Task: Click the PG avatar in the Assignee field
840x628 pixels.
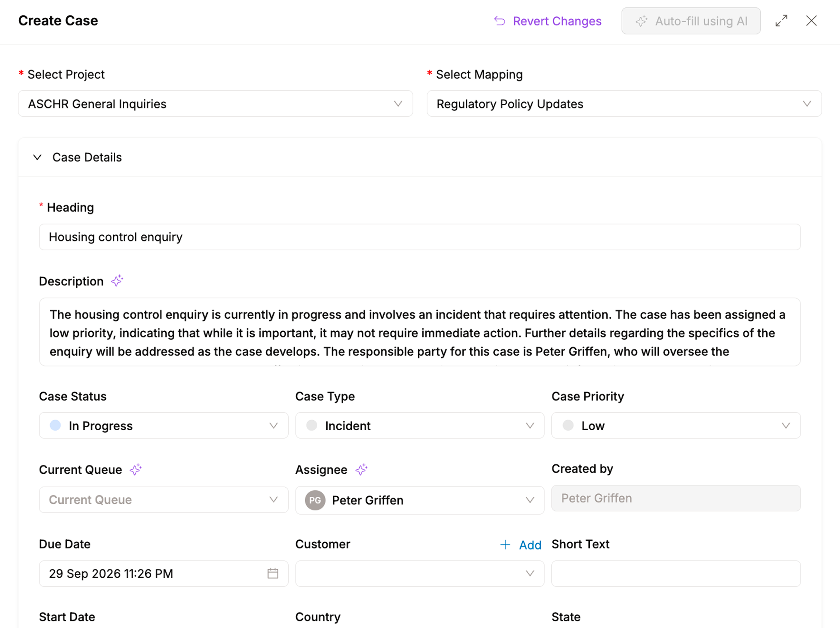Action: click(315, 500)
